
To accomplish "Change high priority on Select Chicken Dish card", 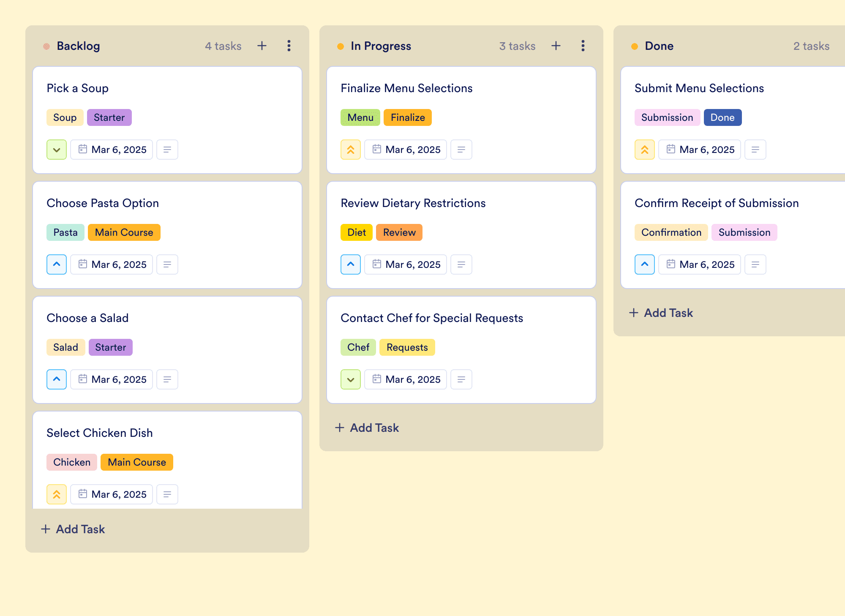I will [x=57, y=494].
